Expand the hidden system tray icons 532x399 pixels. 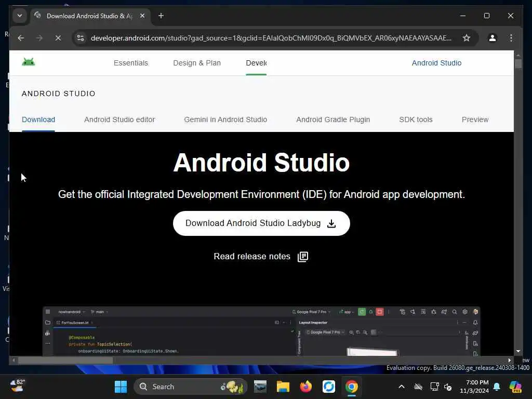[402, 387]
